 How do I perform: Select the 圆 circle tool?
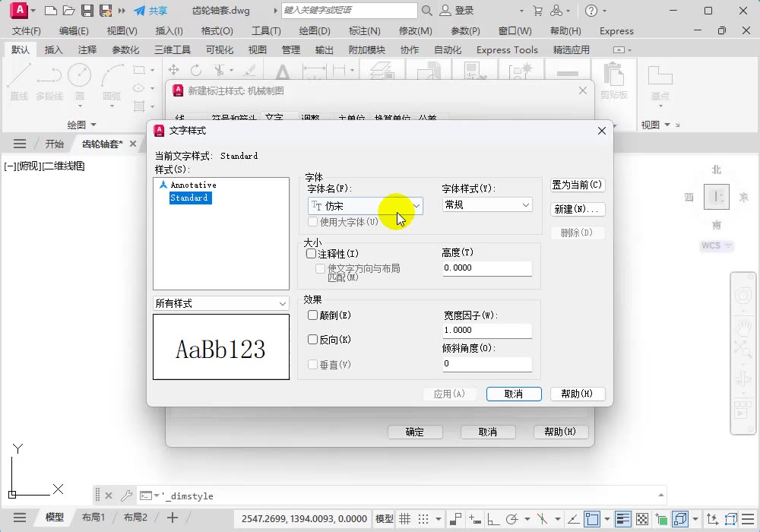(x=80, y=82)
